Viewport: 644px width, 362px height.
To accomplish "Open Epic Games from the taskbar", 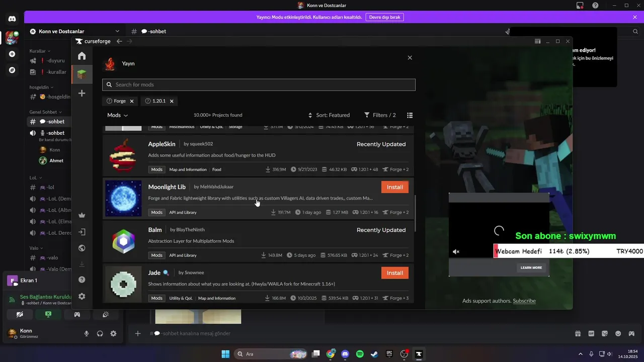I will click(x=389, y=354).
